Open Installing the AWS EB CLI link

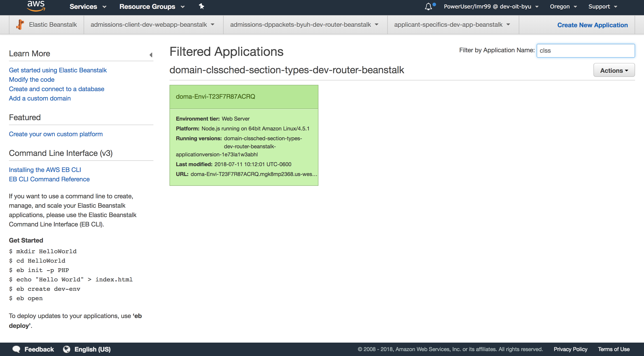45,170
